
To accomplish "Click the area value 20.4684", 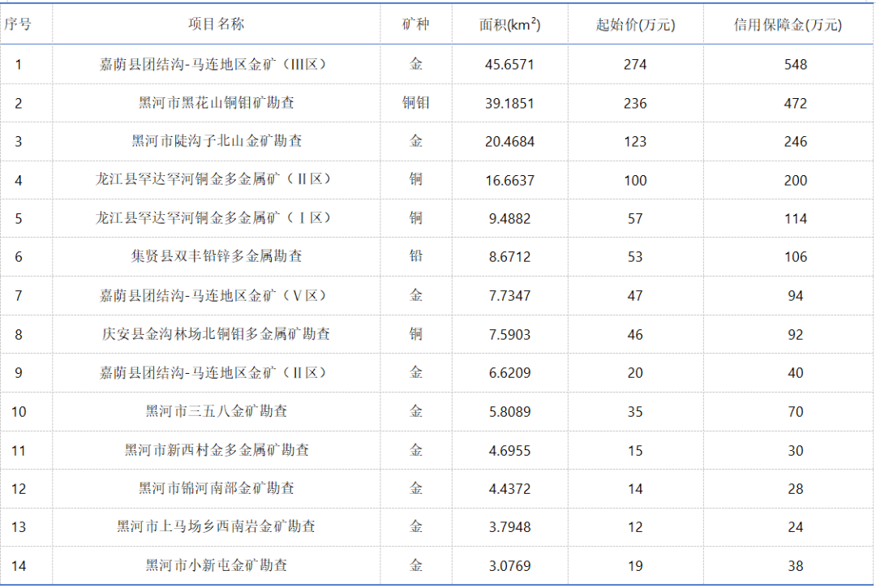I will (509, 142).
